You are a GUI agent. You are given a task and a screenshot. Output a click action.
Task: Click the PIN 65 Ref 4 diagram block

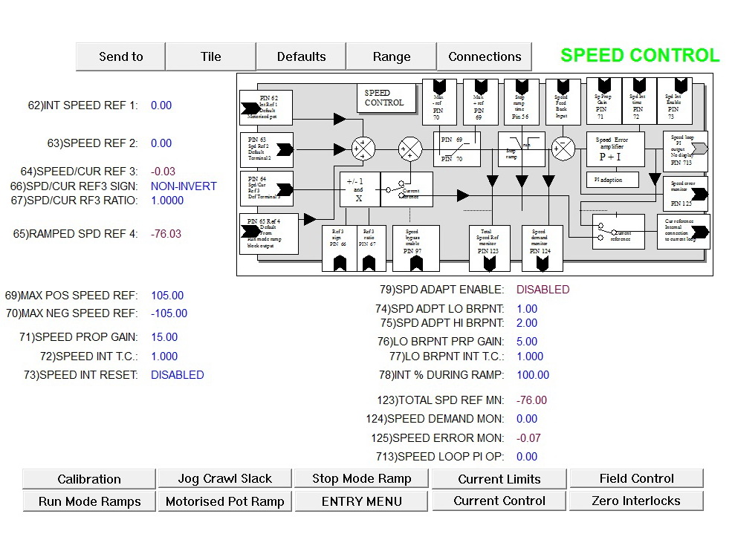[x=269, y=234]
